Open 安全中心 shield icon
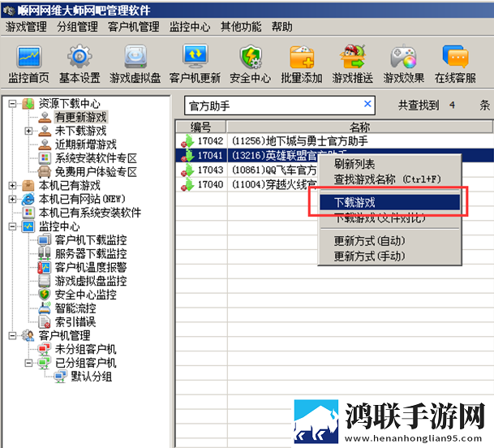The image size is (494, 448). point(251,57)
